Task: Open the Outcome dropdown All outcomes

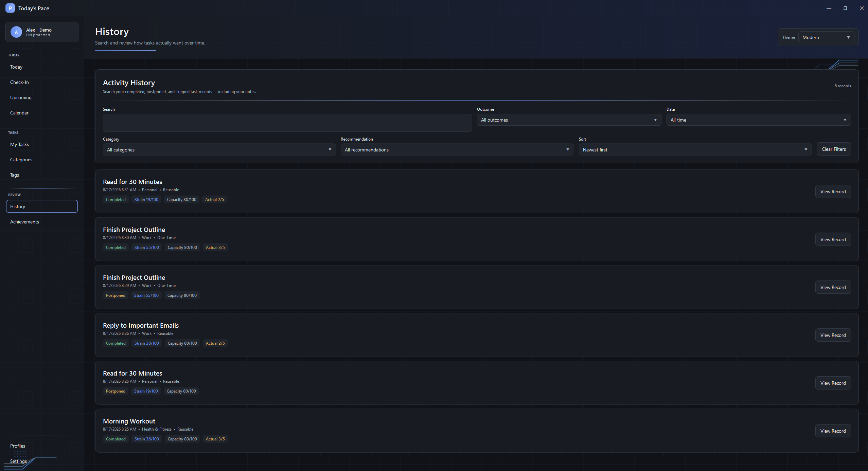Action: pyautogui.click(x=569, y=120)
